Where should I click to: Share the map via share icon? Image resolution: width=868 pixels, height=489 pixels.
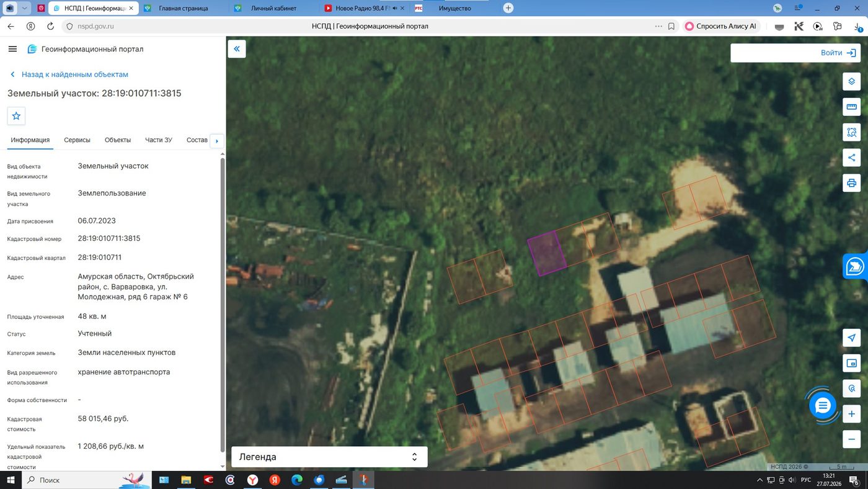point(852,158)
